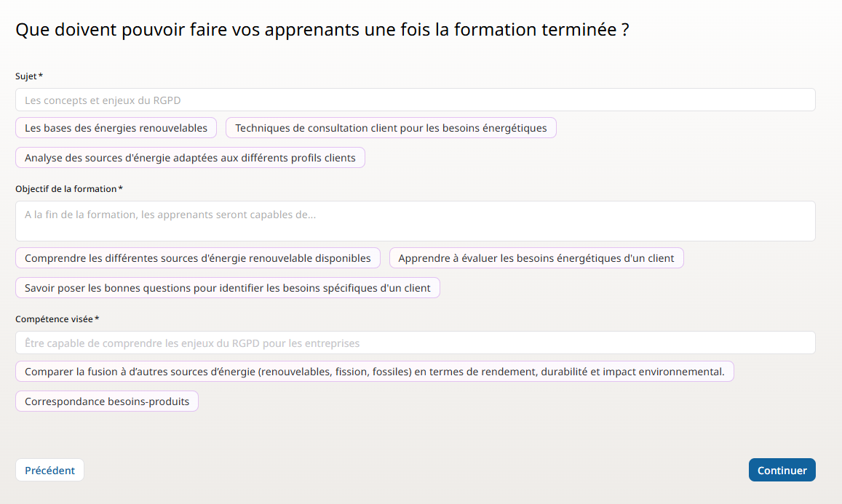This screenshot has width=842, height=504.
Task: Select 'Comprendre les différentes sources d'énergie' suggestion
Action: [198, 258]
